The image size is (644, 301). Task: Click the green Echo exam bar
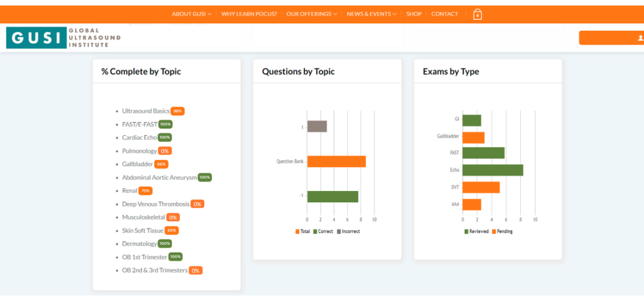pyautogui.click(x=493, y=170)
